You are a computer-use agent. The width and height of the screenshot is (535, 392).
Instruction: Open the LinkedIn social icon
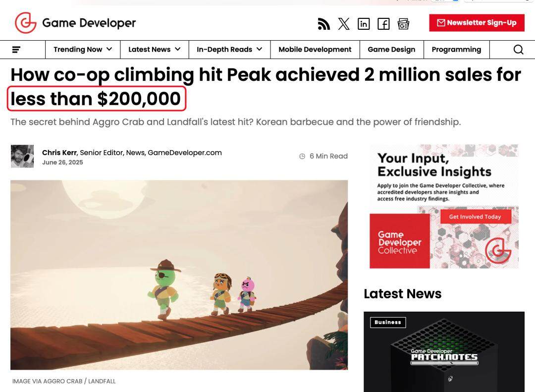(364, 23)
